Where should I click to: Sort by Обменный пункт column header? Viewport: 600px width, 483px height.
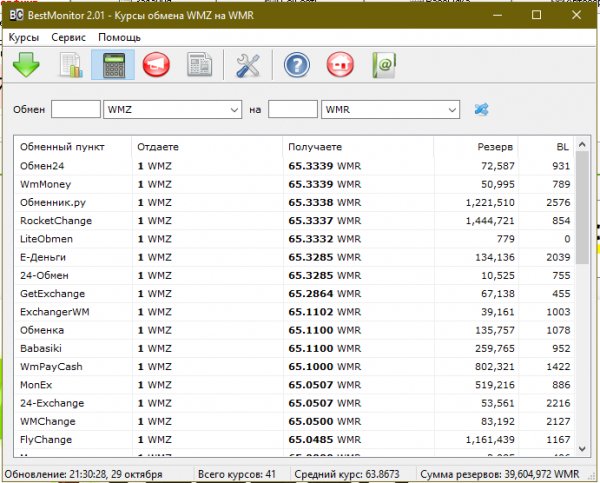pyautogui.click(x=73, y=147)
